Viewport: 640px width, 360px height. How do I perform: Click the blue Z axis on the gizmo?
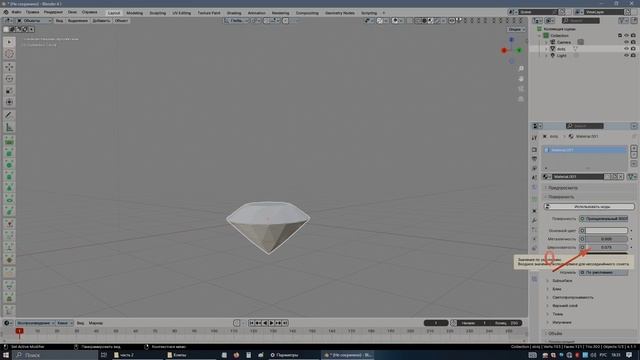click(x=511, y=40)
